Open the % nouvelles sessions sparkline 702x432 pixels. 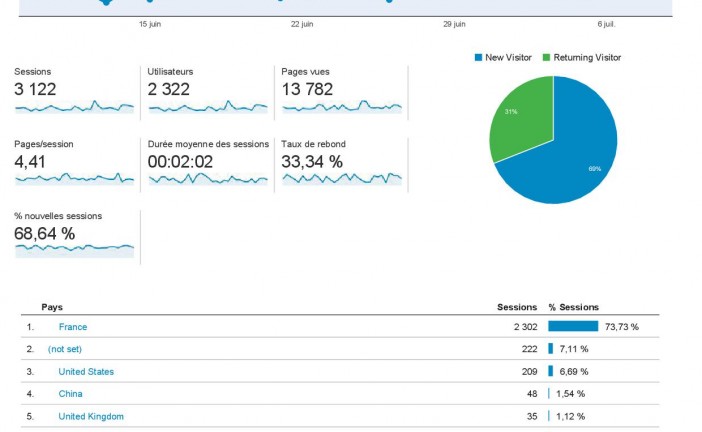pos(74,248)
